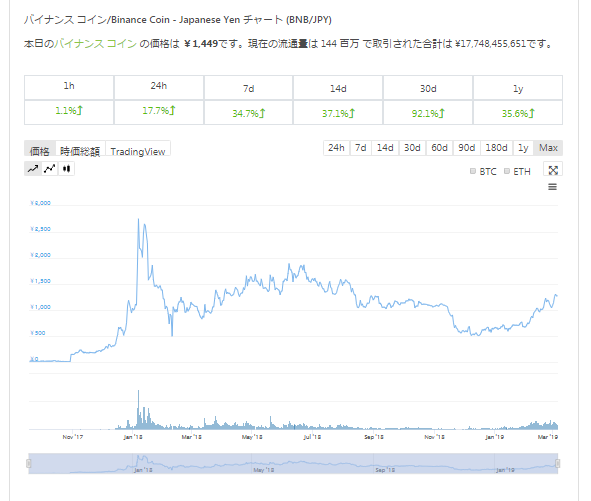Open the バイナンス コイン green link
The height and width of the screenshot is (501, 591).
(x=95, y=44)
